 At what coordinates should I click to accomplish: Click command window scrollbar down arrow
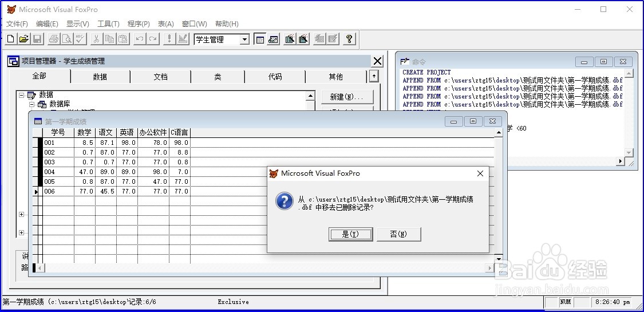[629, 152]
